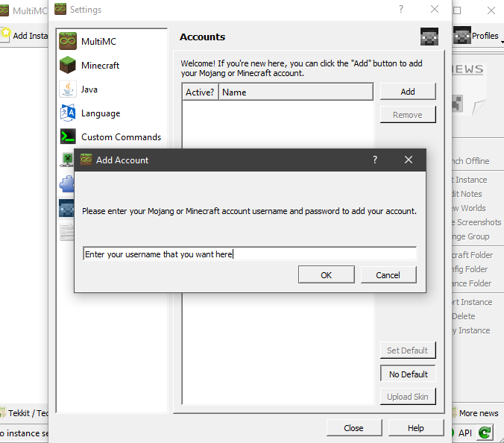Viewport: 504px width, 443px height.
Task: Click the Add Account dialog question mark
Action: tap(375, 160)
